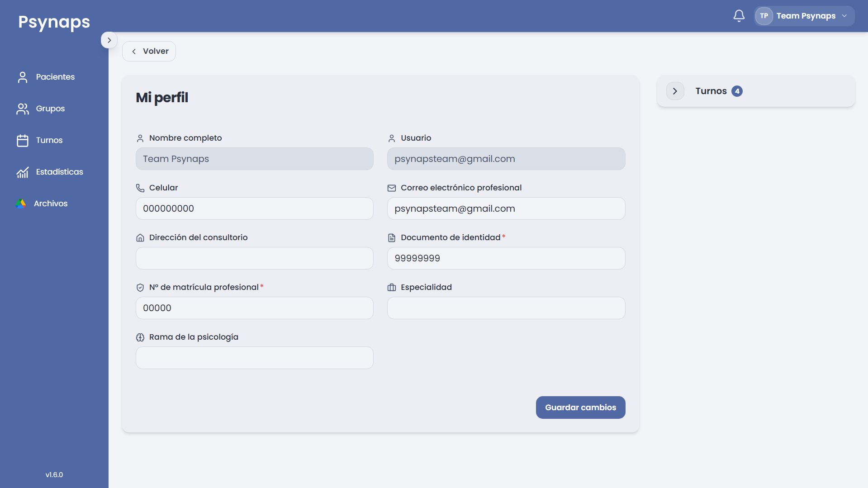Open notifications bell icon
The image size is (868, 488).
[739, 16]
